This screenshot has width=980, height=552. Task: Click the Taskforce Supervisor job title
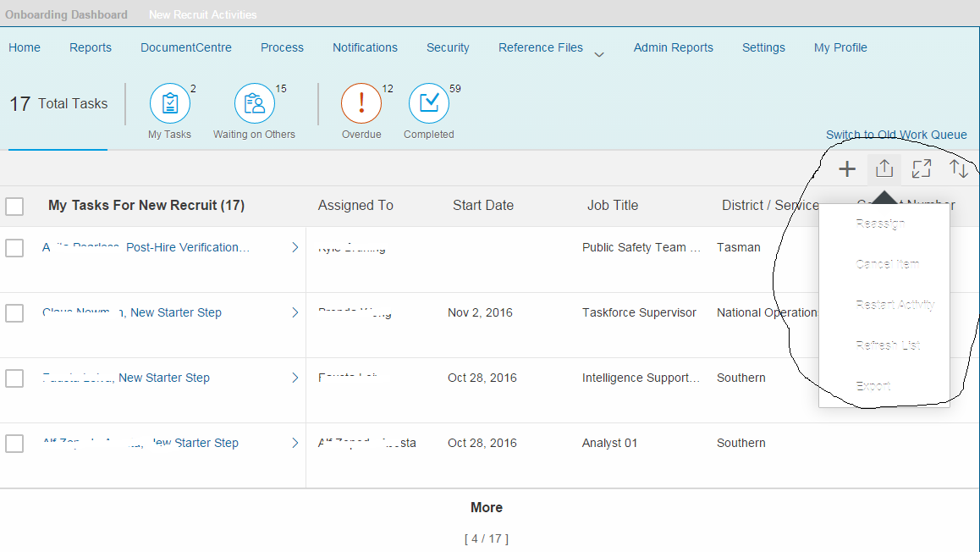[x=639, y=312]
